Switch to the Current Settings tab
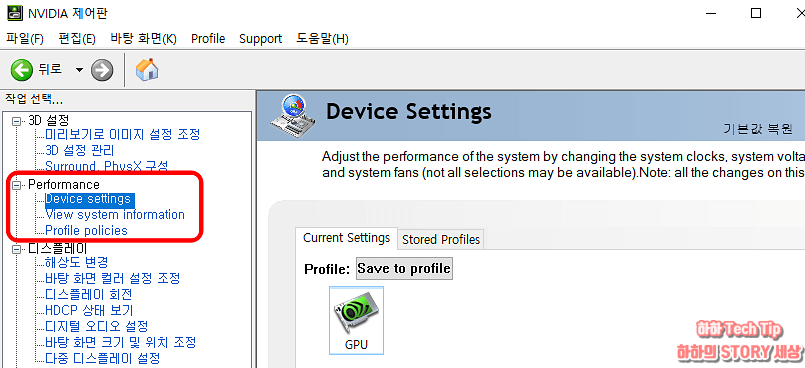 click(x=347, y=238)
